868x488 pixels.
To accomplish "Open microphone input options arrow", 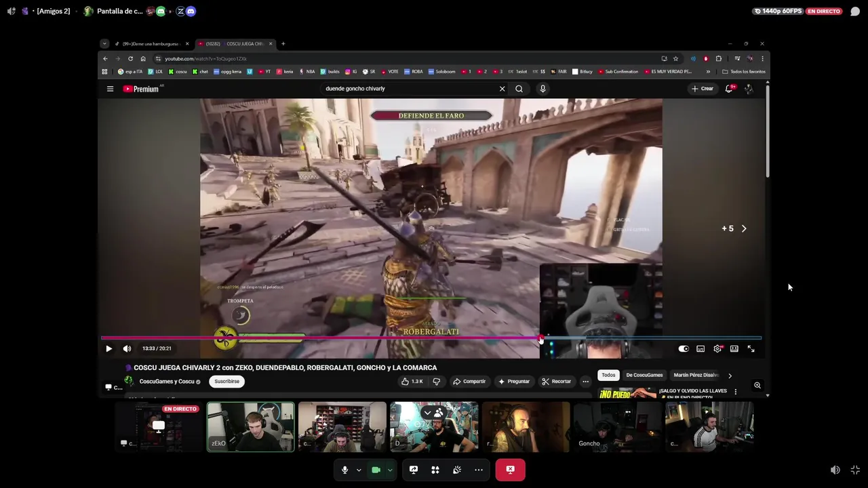I will click(x=359, y=470).
